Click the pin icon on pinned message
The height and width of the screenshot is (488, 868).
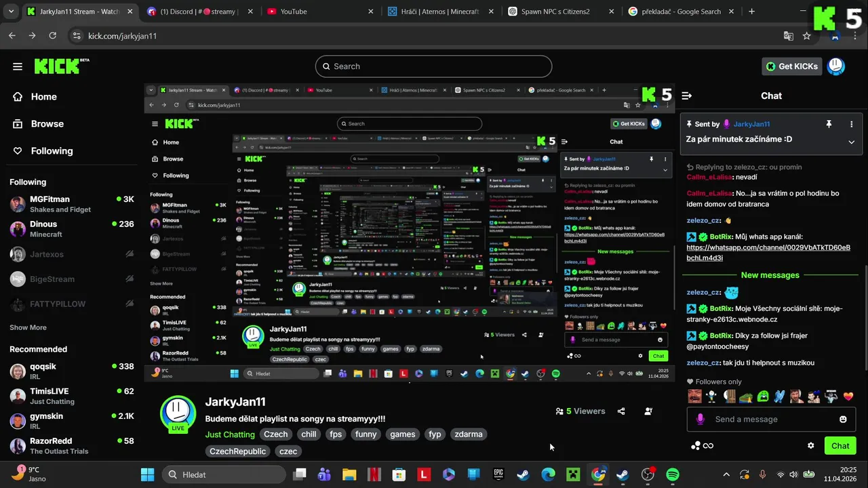pos(829,124)
